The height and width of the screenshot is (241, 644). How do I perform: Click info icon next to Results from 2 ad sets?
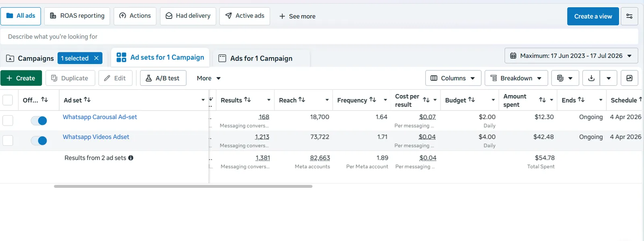[131, 158]
